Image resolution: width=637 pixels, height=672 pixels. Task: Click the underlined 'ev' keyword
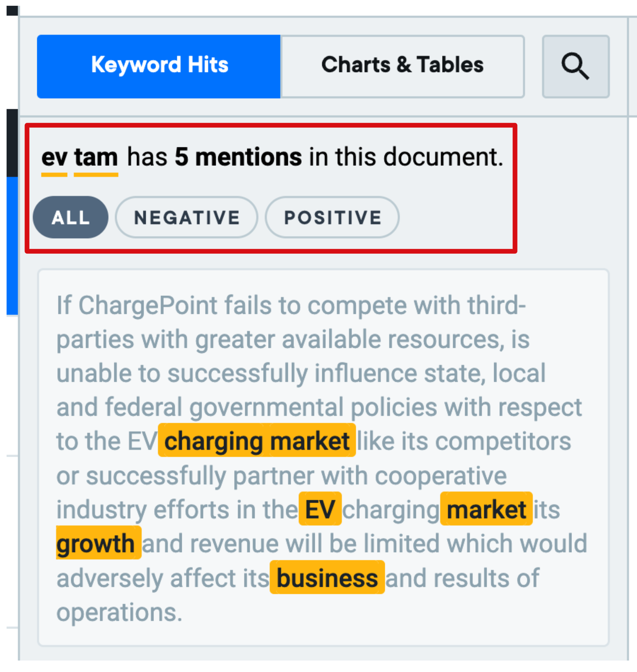click(x=54, y=158)
